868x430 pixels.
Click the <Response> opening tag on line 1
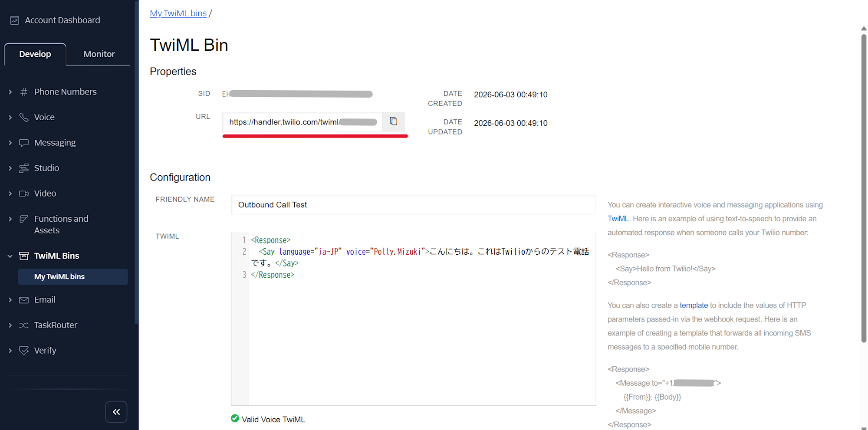point(271,240)
